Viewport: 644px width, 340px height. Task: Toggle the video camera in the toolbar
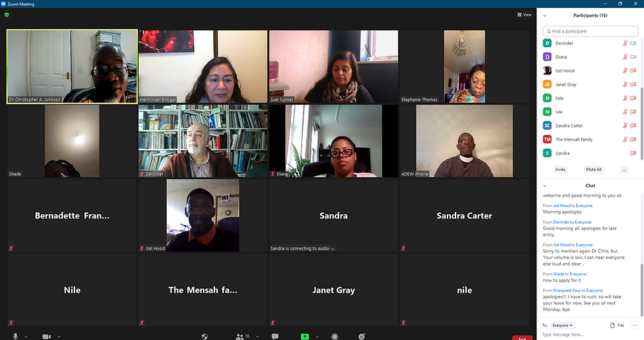click(x=46, y=337)
